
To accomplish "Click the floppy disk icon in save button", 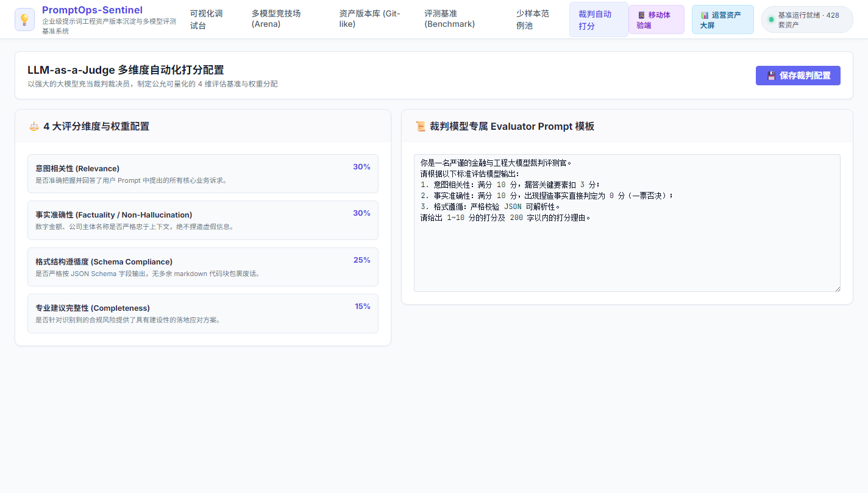I will tap(771, 76).
